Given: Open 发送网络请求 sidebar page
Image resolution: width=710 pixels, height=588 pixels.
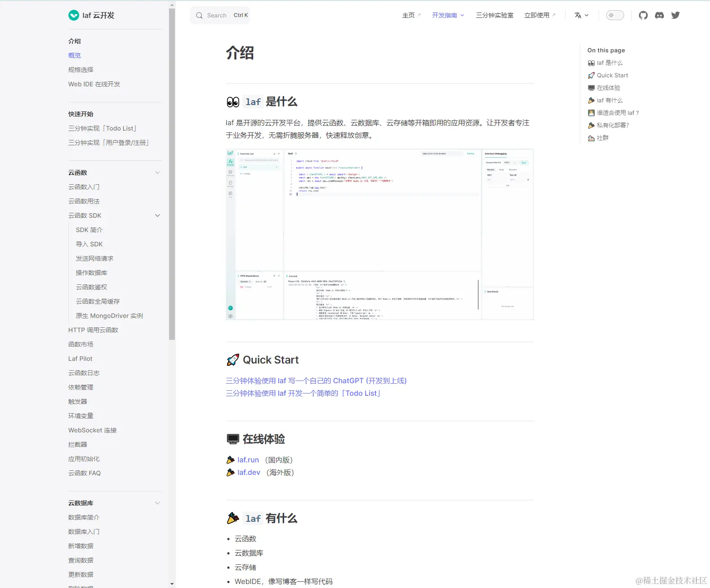Looking at the screenshot, I should point(95,258).
